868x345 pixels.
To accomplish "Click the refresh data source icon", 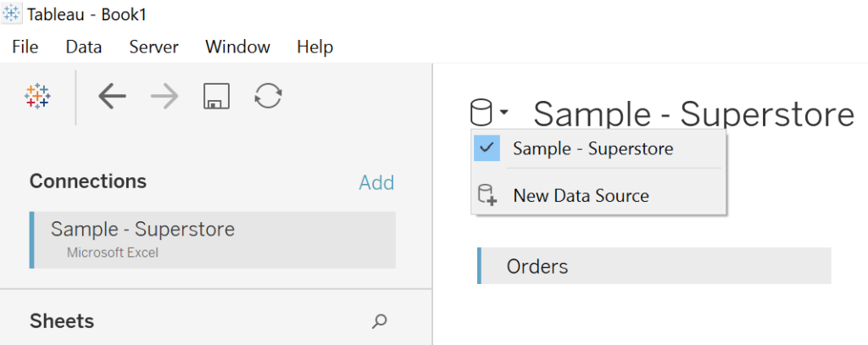I will [x=268, y=97].
